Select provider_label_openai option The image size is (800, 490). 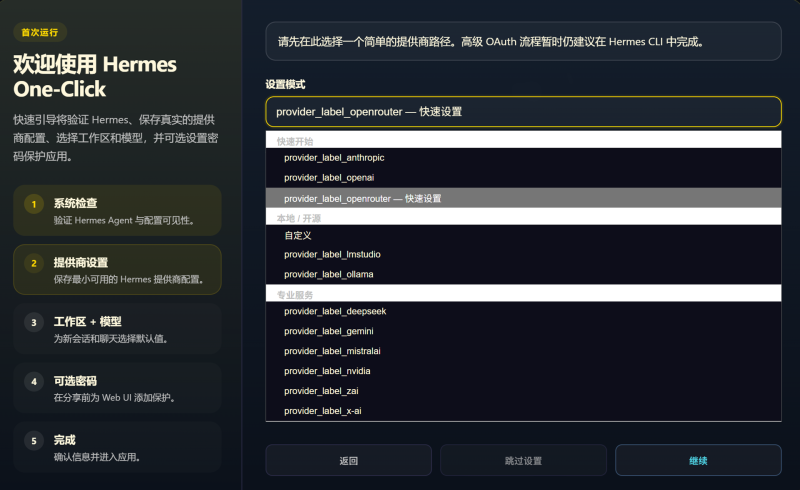pyautogui.click(x=523, y=178)
